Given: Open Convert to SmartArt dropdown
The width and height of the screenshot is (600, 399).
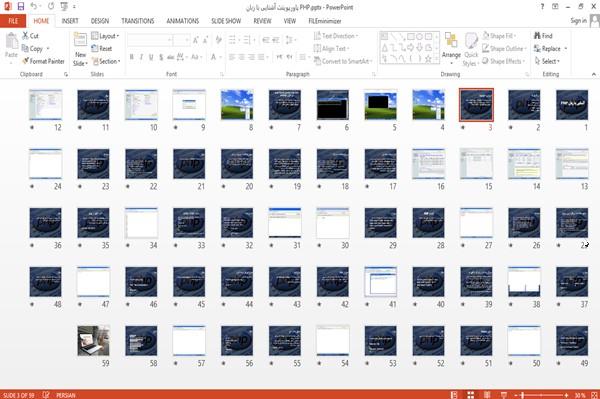Looking at the screenshot, I should click(x=343, y=61).
